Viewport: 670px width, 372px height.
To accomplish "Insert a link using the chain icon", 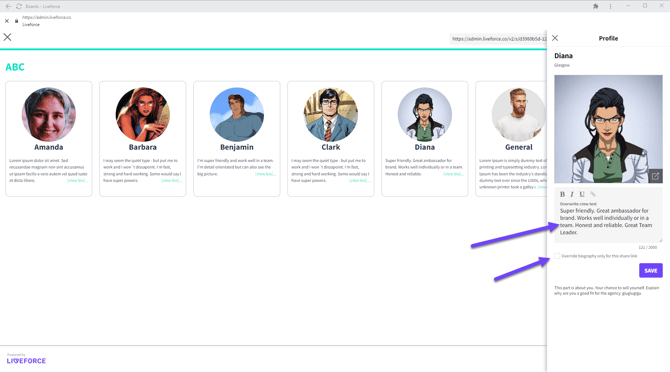I will click(x=593, y=194).
